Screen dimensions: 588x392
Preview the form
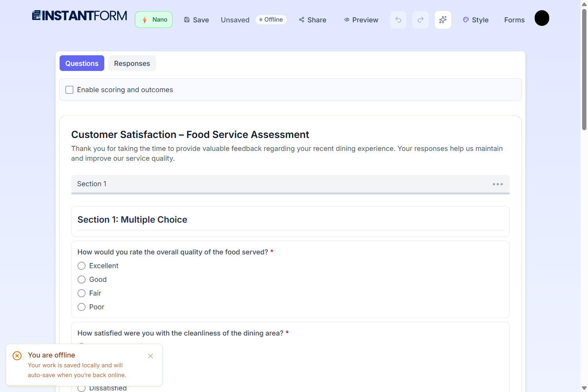pyautogui.click(x=361, y=20)
